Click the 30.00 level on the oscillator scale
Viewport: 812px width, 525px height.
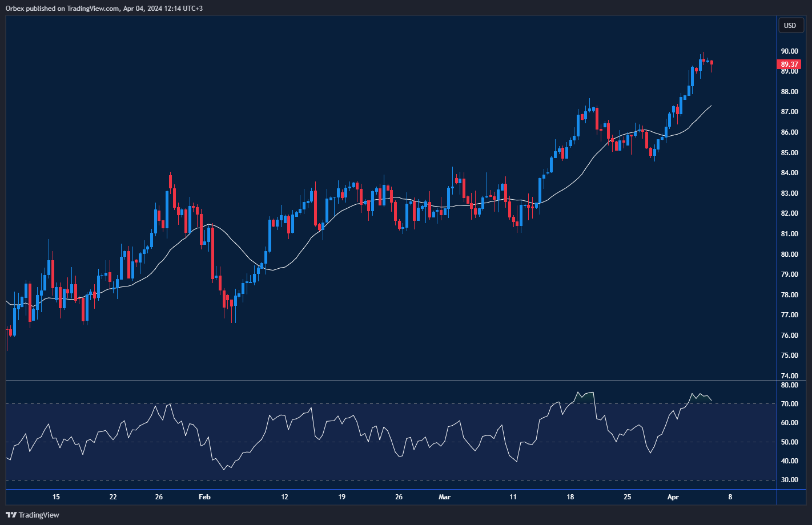[789, 480]
